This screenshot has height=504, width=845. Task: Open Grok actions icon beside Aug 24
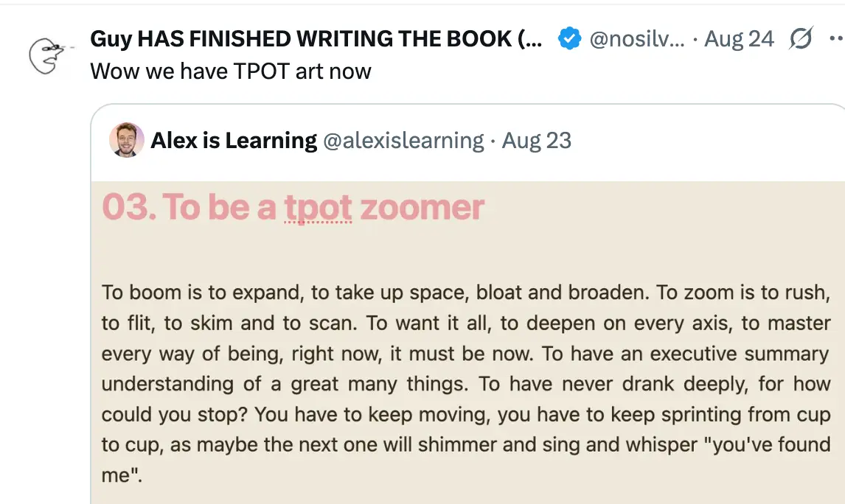point(800,39)
